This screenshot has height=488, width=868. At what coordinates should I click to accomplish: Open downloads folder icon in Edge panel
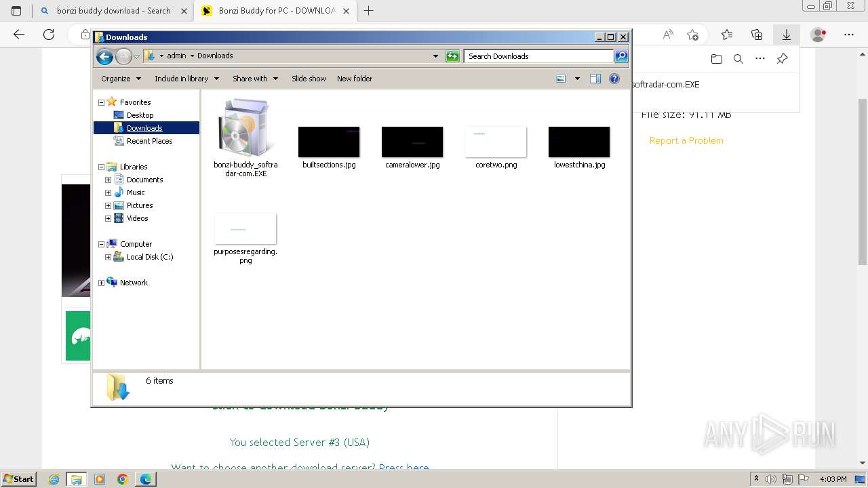[717, 59]
